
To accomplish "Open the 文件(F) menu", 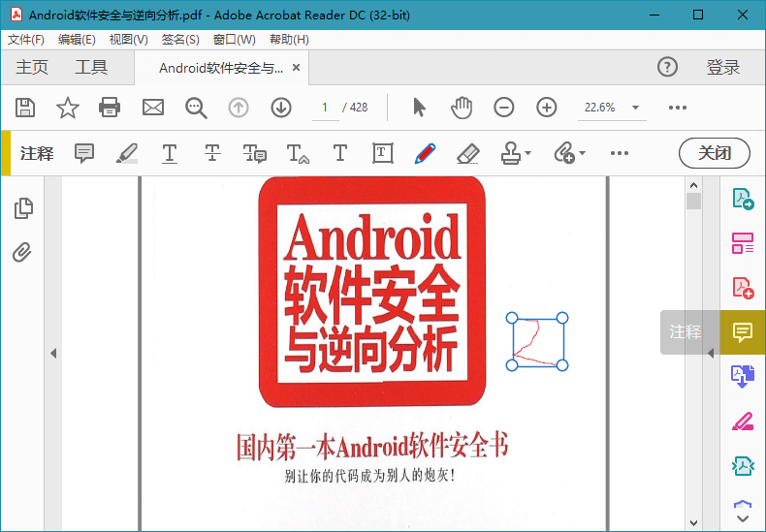I will (x=26, y=40).
